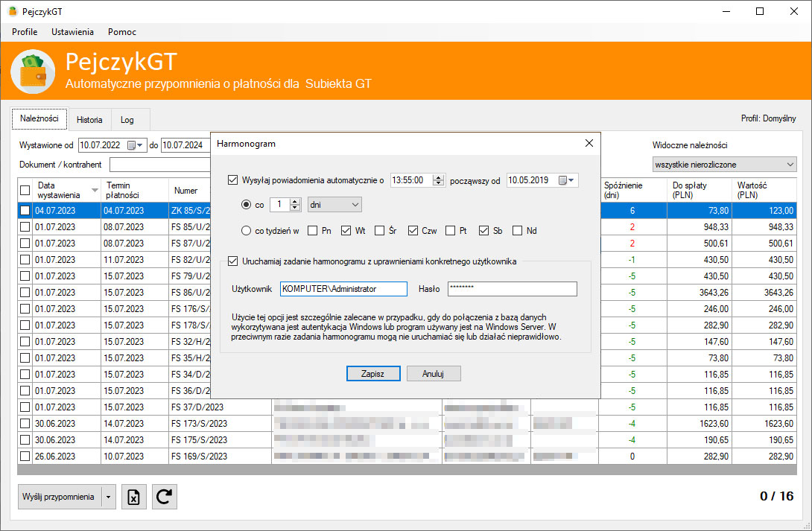Open the Profile menu

coord(25,32)
